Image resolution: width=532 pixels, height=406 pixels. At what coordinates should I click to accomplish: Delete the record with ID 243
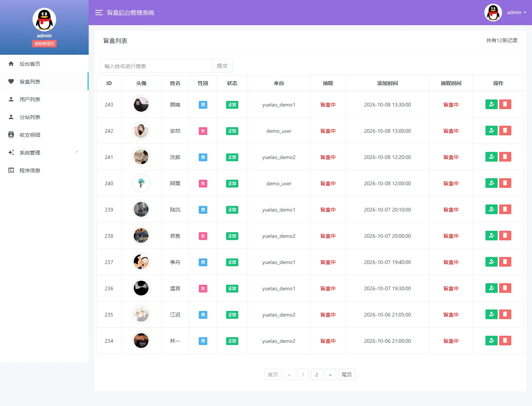pos(505,104)
